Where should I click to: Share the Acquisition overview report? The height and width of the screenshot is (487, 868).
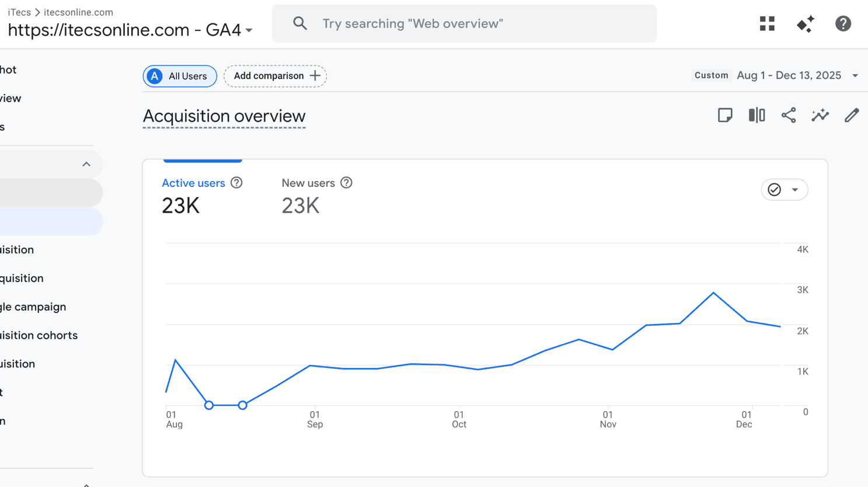(789, 115)
